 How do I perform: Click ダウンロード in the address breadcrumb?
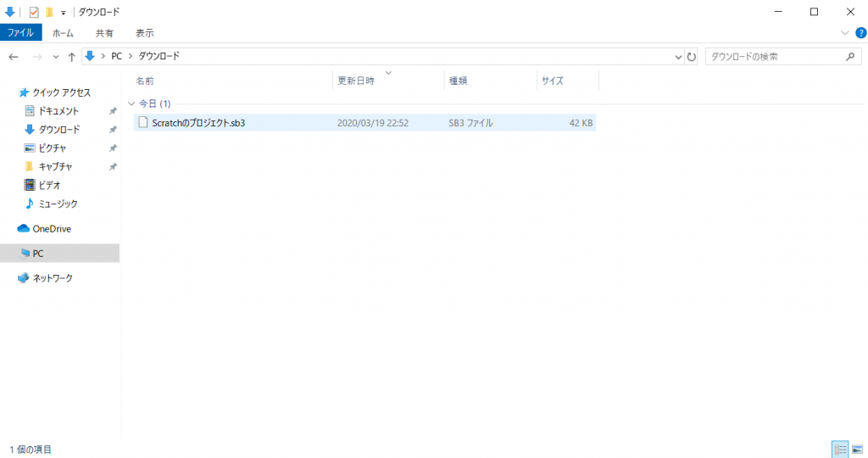pos(159,56)
